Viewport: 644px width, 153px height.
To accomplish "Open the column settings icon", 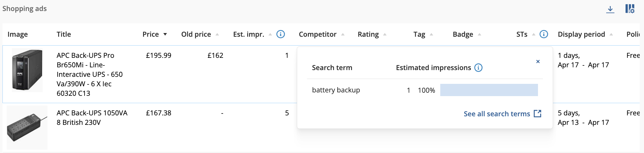I will pyautogui.click(x=630, y=9).
